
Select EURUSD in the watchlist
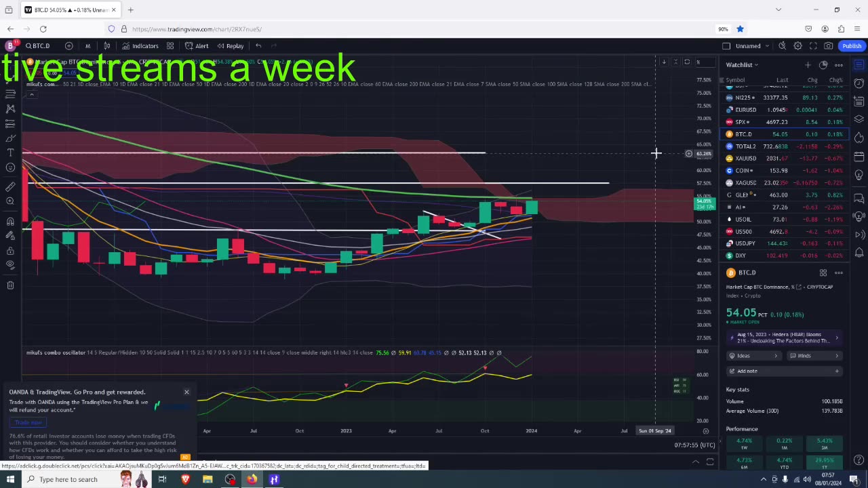(783, 110)
